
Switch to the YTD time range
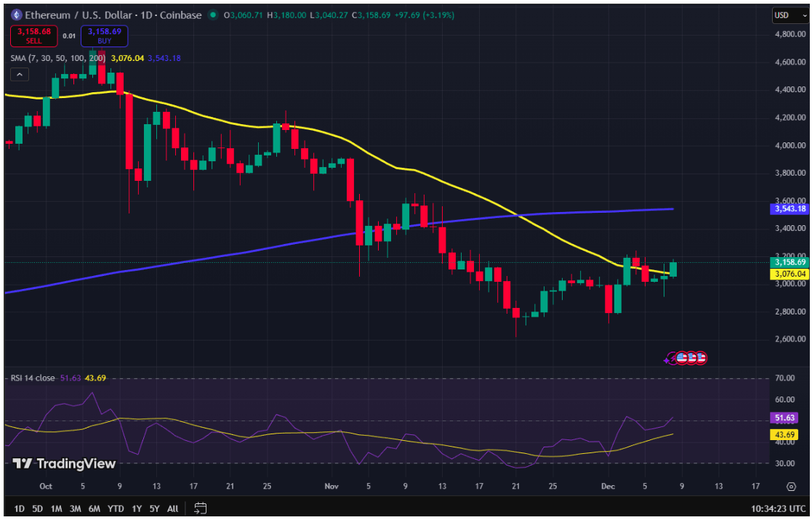pos(116,508)
